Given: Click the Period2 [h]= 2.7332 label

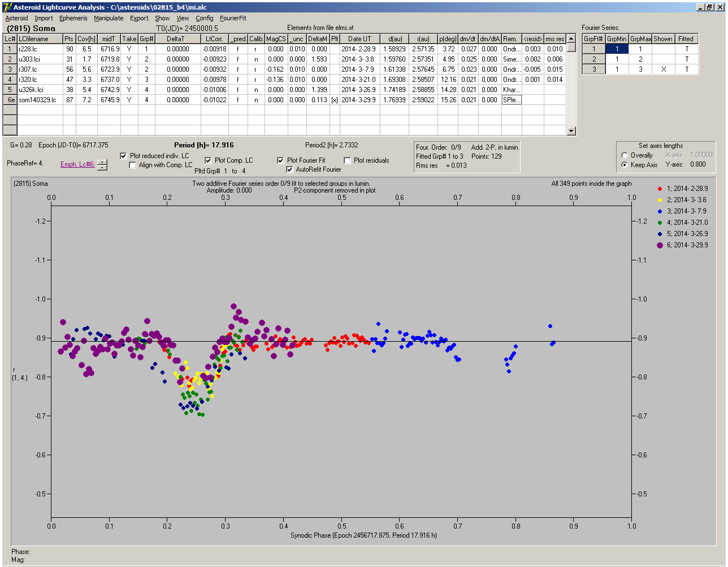Looking at the screenshot, I should click(331, 145).
